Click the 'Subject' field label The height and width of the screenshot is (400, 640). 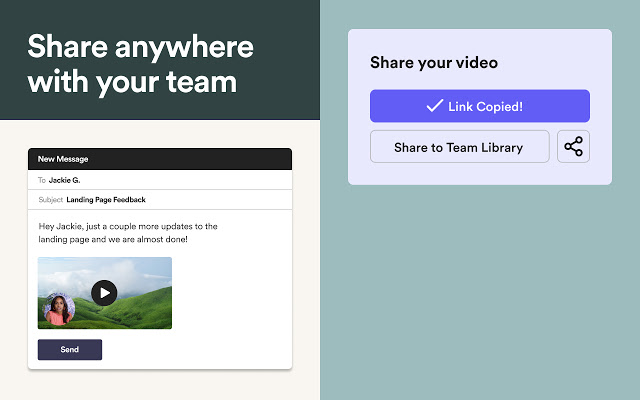pos(50,200)
